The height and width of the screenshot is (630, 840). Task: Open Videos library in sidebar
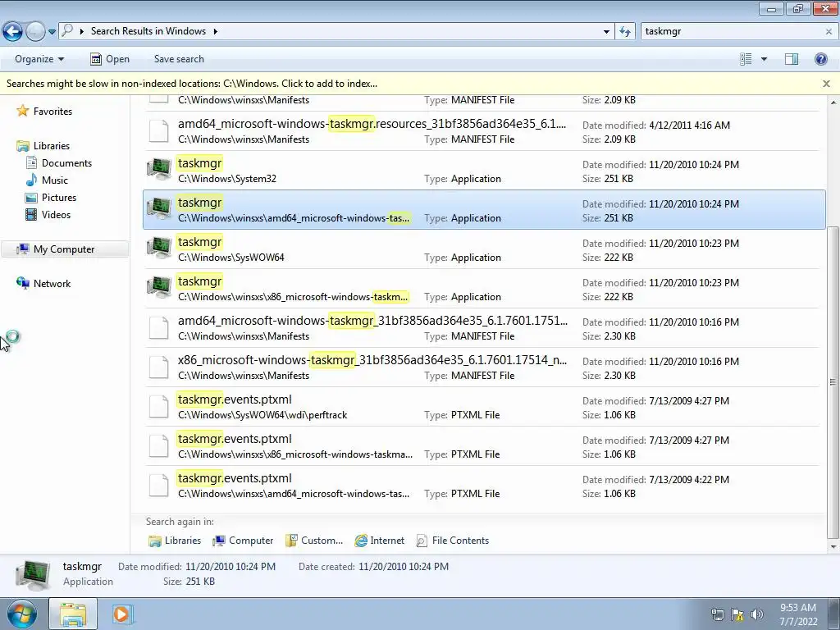coord(56,214)
